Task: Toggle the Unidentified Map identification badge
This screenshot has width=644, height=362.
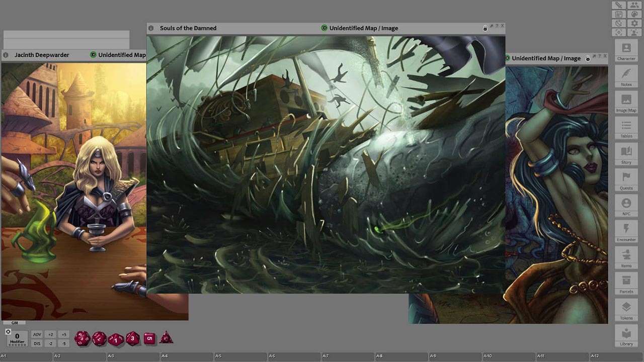Action: click(324, 28)
